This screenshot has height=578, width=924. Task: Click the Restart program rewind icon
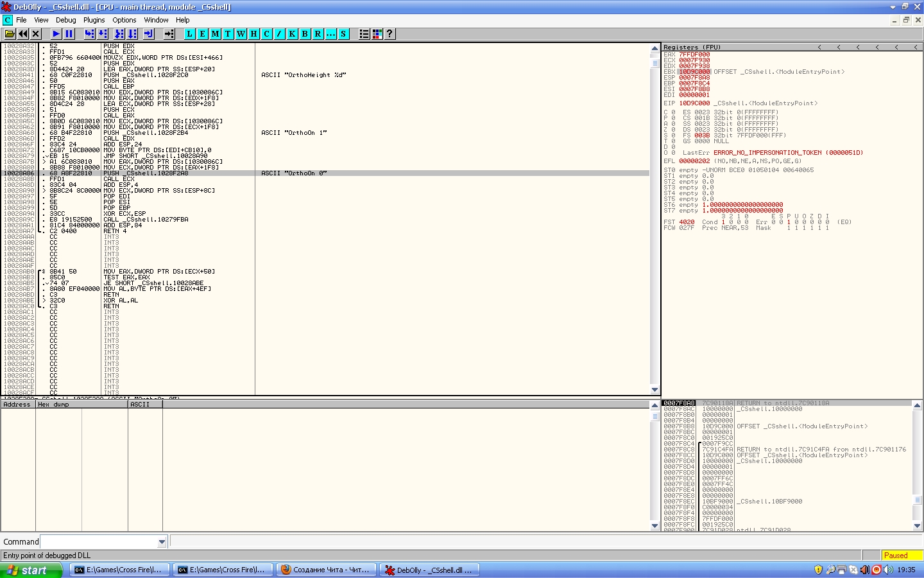point(23,34)
